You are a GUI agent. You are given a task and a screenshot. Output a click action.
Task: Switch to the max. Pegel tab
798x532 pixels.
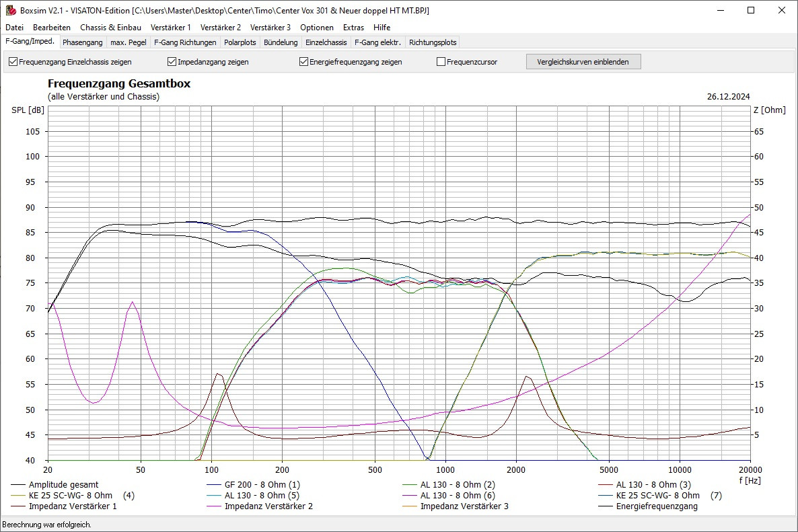[x=129, y=42]
